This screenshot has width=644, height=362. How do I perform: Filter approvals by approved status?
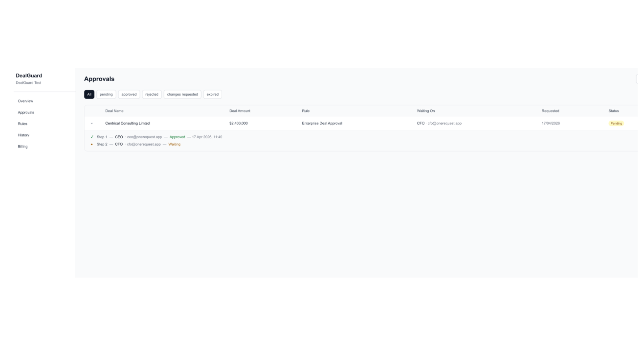pos(129,94)
